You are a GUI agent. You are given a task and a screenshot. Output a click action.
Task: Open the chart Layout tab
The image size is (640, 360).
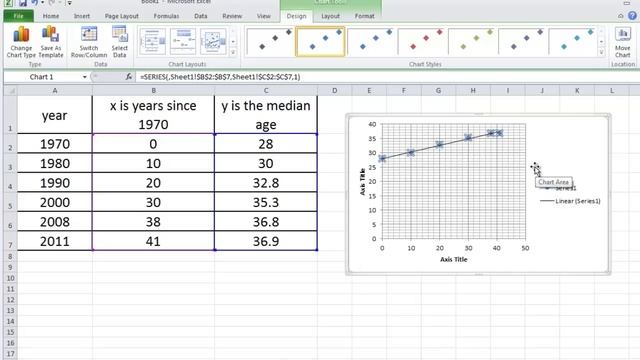(x=330, y=16)
